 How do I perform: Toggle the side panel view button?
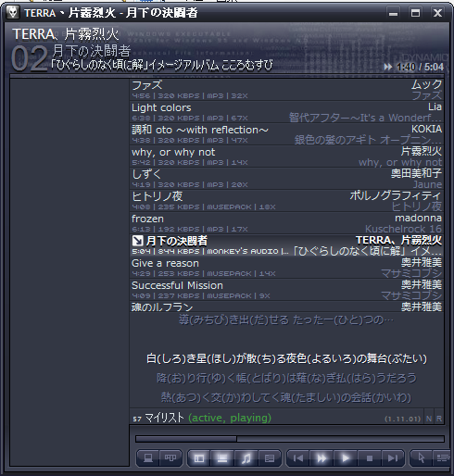coord(199,458)
